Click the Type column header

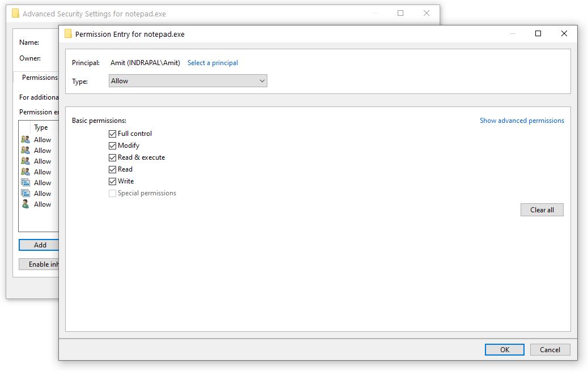click(41, 127)
